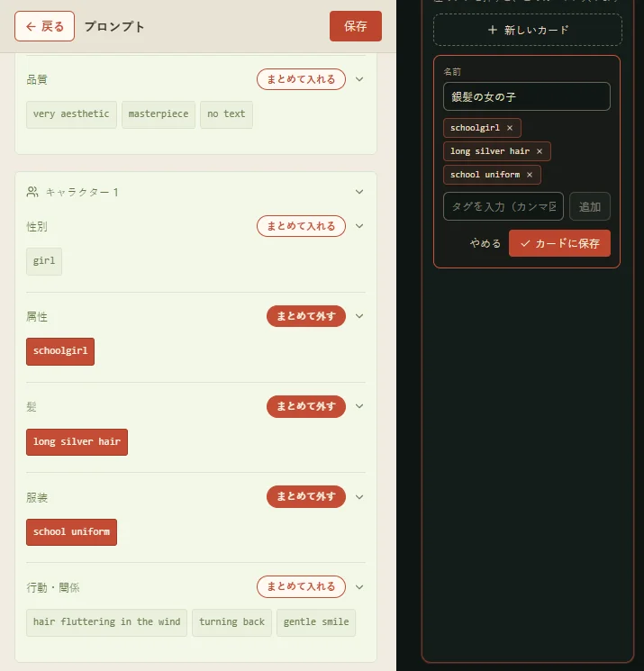The width and height of the screenshot is (644, 671).
Task: Collapse the 属性 section chevron
Action: (359, 316)
